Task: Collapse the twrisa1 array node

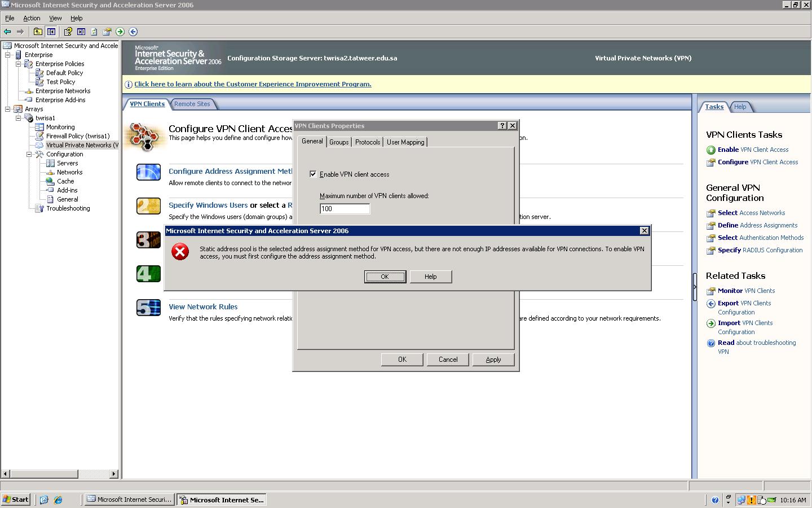Action: tap(19, 118)
